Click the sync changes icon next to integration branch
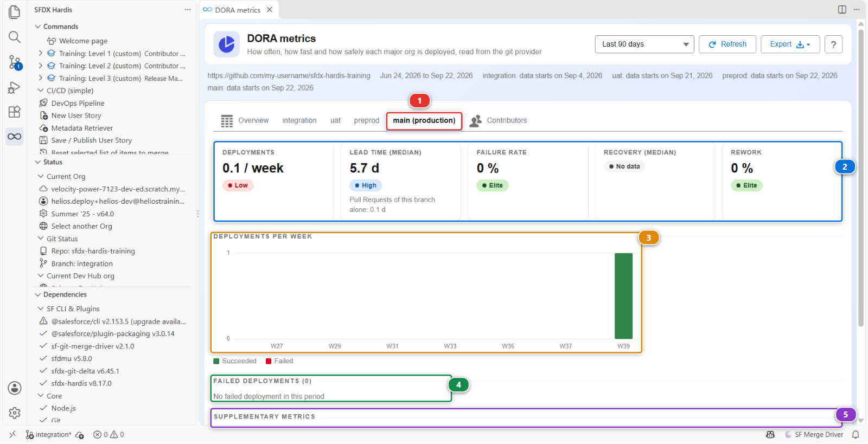868x444 pixels. tap(80, 435)
